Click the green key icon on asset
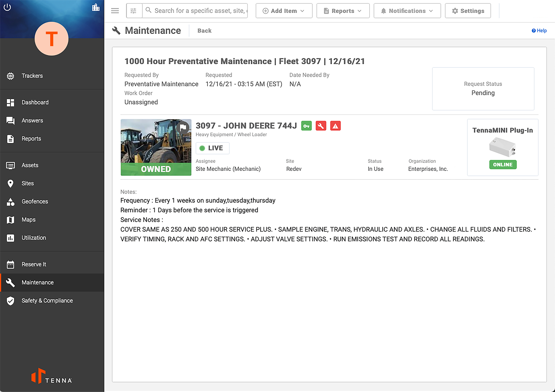 click(x=306, y=126)
